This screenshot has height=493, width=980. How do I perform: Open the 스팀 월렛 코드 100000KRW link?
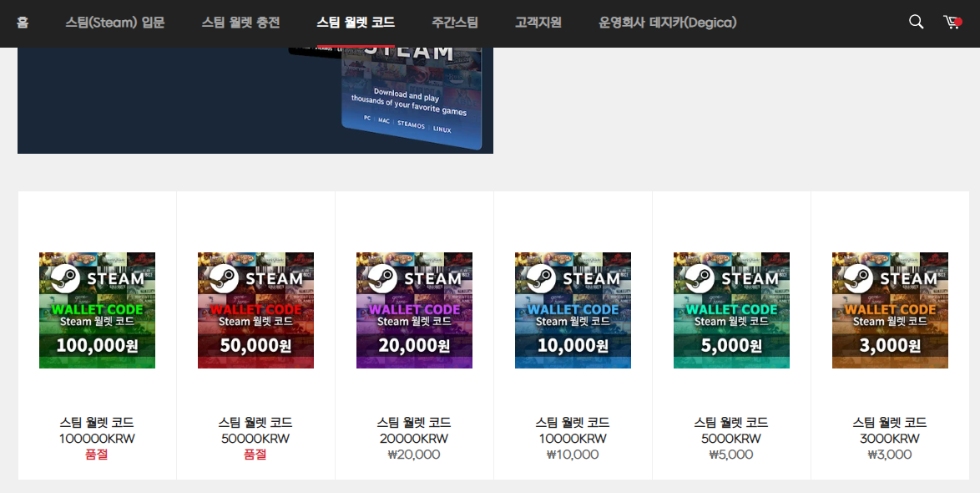[97, 430]
